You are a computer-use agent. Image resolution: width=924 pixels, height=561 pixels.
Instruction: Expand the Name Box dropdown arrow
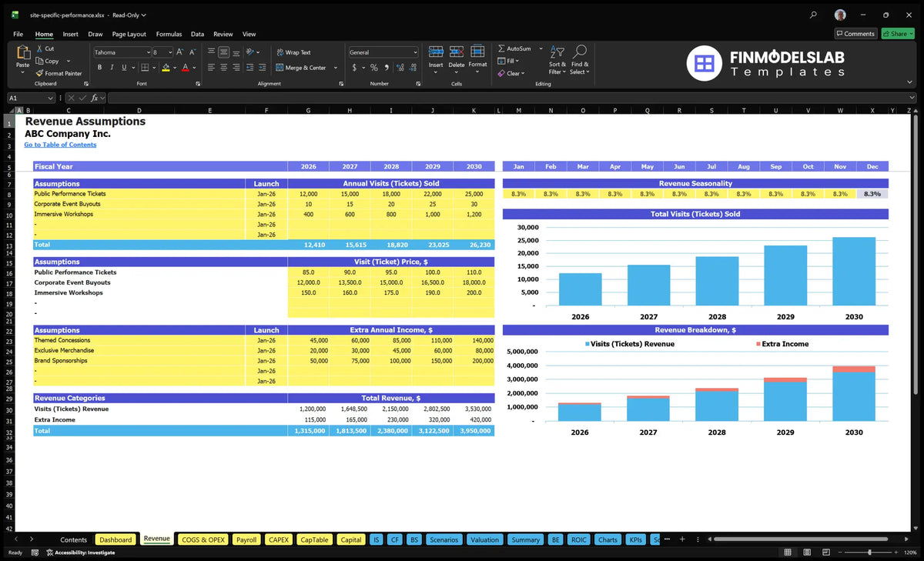50,98
